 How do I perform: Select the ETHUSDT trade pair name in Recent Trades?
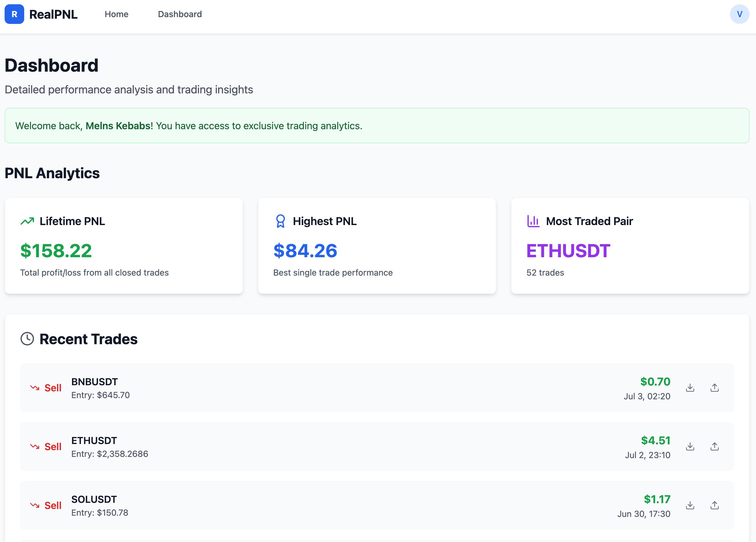pos(94,440)
